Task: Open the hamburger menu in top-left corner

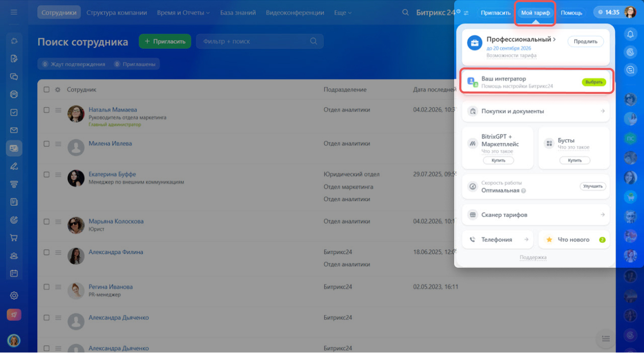Action: click(x=14, y=12)
